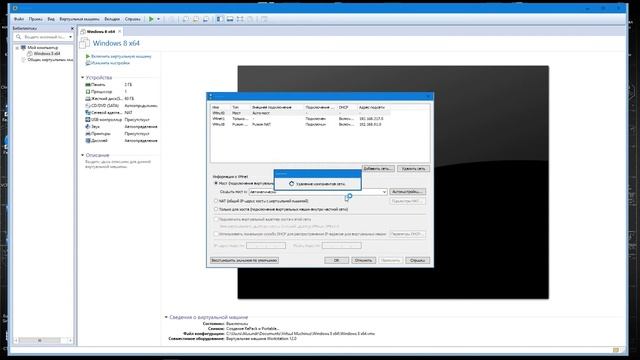
Task: Collapse the Описание section
Action: pos(82,155)
